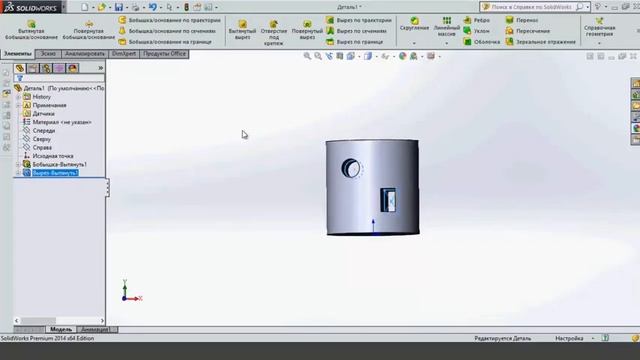Select Зеркальное отражение tool
Screen dimensions: 640x360
point(540,42)
